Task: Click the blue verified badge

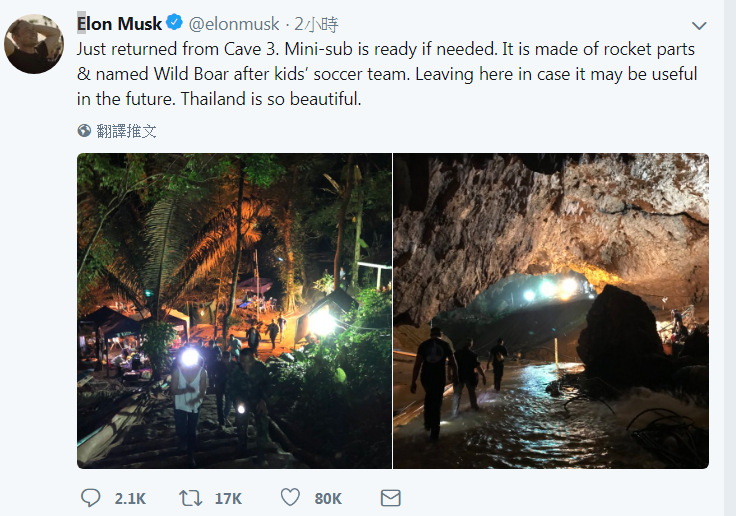Action: click(173, 24)
